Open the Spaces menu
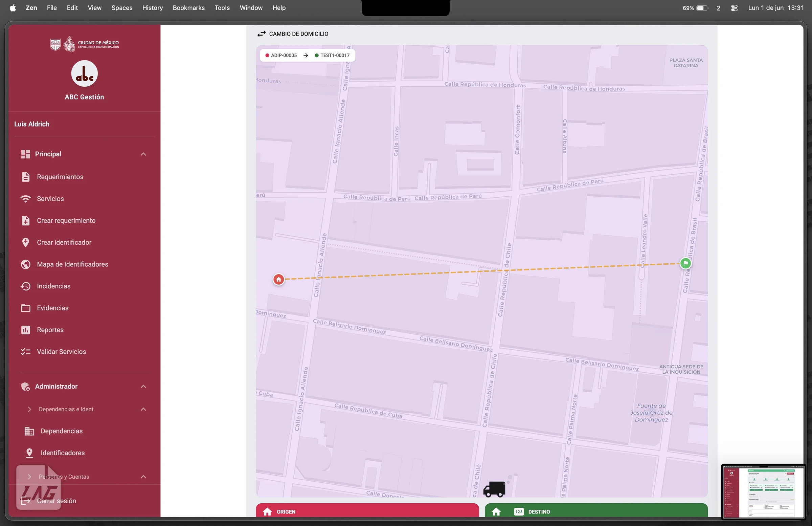The image size is (812, 526). [122, 8]
